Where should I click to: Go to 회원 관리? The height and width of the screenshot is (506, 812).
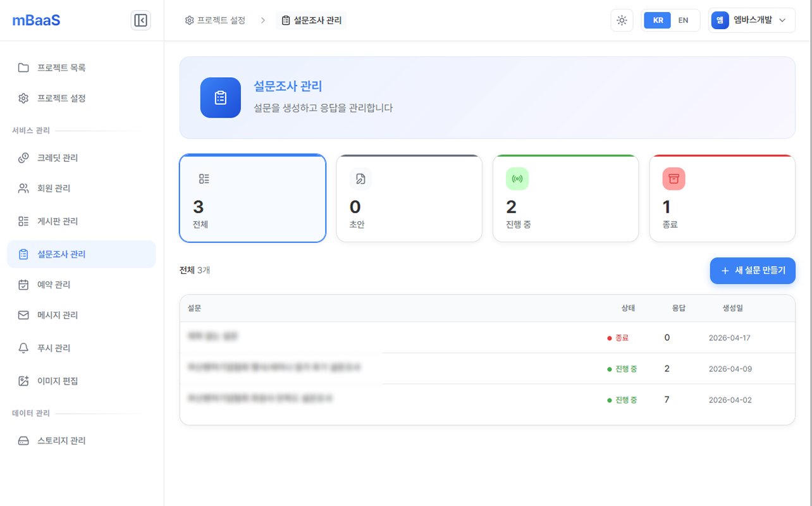click(82, 188)
